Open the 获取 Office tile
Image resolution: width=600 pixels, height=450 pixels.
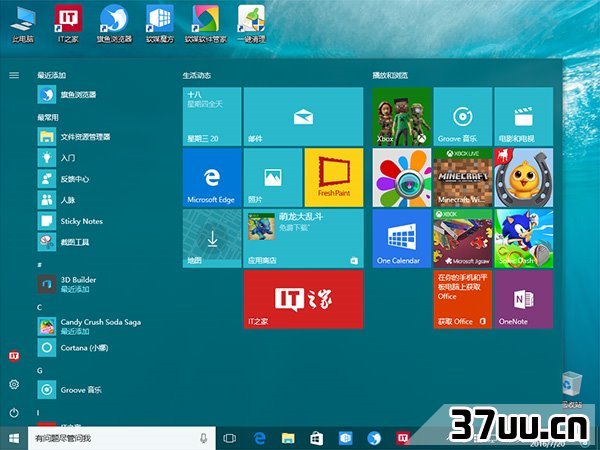click(x=463, y=299)
